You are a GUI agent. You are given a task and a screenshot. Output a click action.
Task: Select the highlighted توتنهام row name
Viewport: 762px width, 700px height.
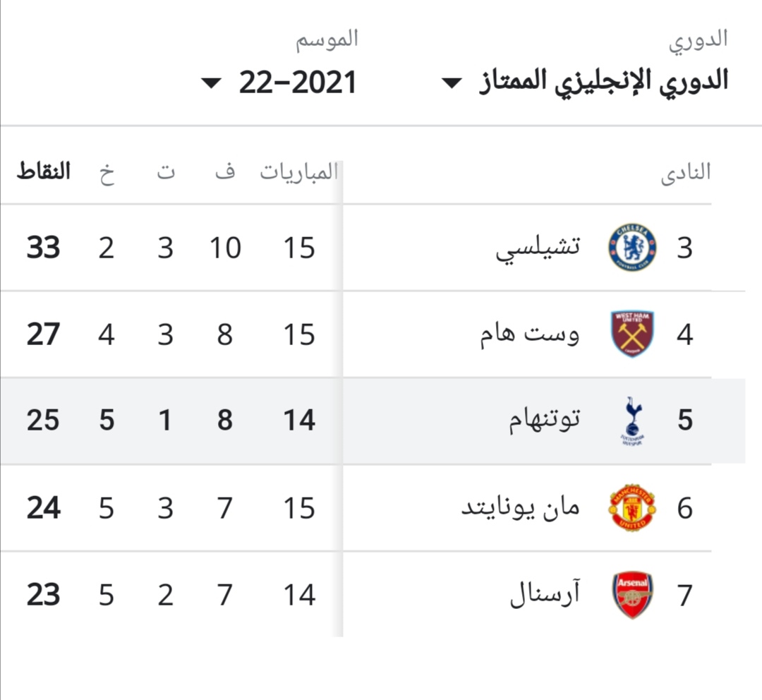(544, 420)
